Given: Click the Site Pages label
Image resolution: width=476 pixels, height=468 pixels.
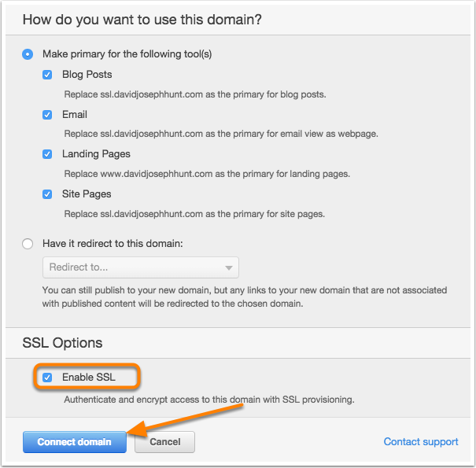Looking at the screenshot, I should coord(87,194).
